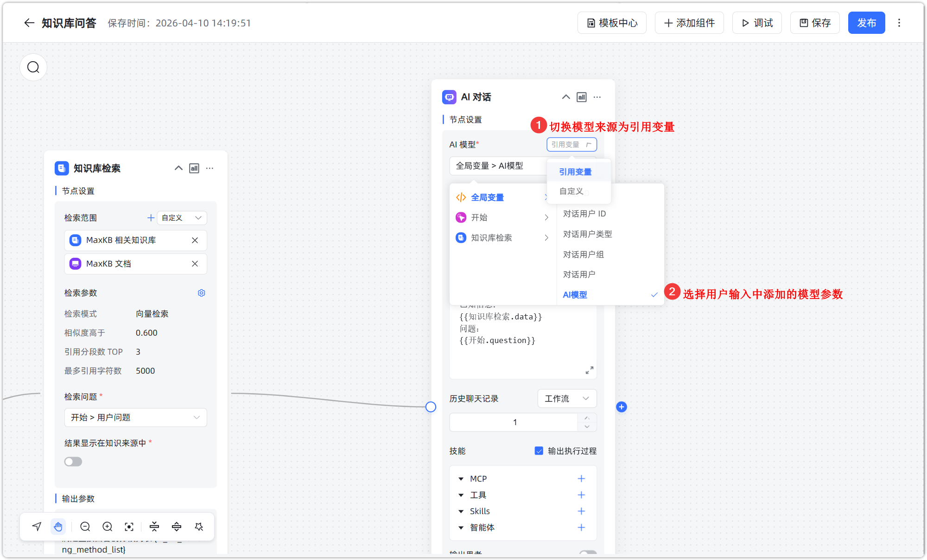Open 模板中心 from top bar
This screenshot has width=927, height=560.
pos(612,22)
